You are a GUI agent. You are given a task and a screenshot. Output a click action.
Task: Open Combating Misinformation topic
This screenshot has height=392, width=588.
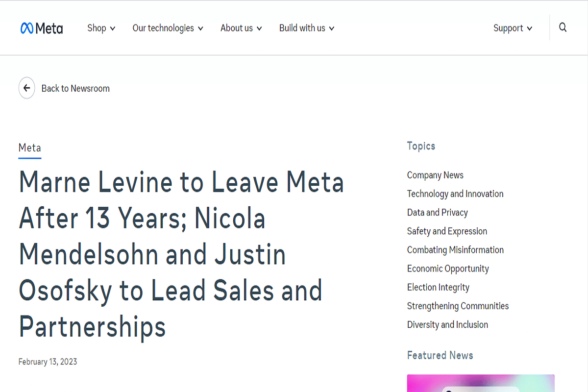[x=455, y=250]
